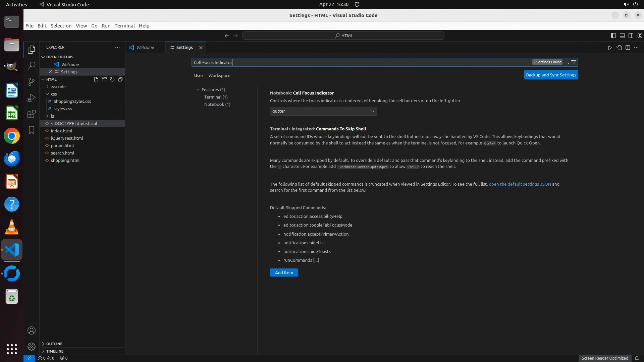Viewport: 644px width, 362px height.
Task: Collapse all folders in explorer
Action: [120, 79]
